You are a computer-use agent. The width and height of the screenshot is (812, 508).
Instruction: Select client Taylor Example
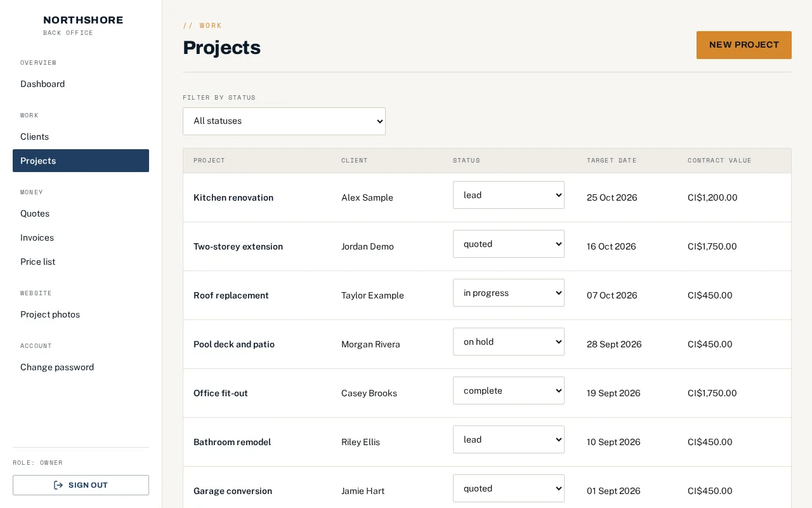coord(372,295)
